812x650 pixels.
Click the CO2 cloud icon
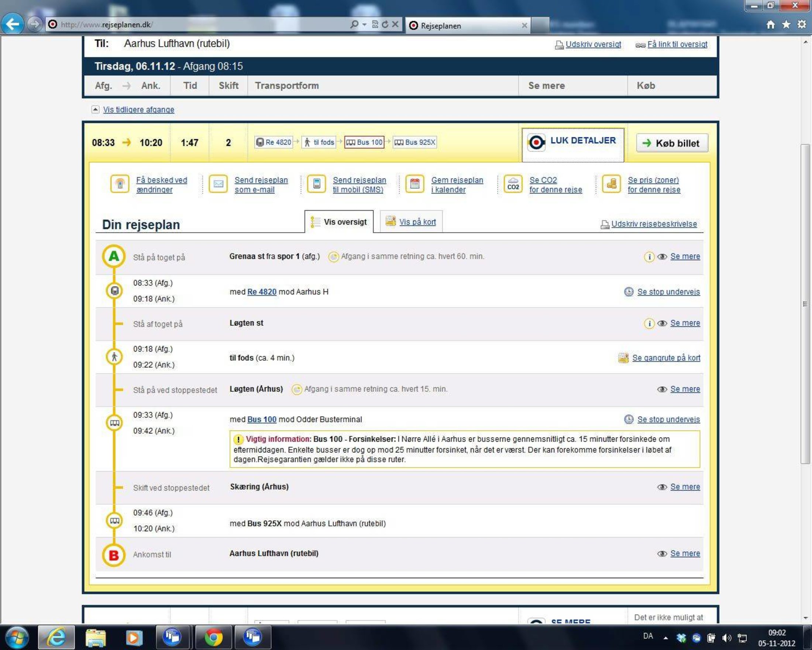pyautogui.click(x=513, y=184)
